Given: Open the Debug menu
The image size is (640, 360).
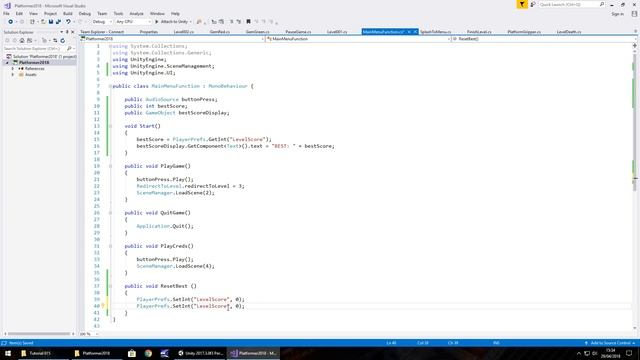Looking at the screenshot, I should [x=85, y=13].
